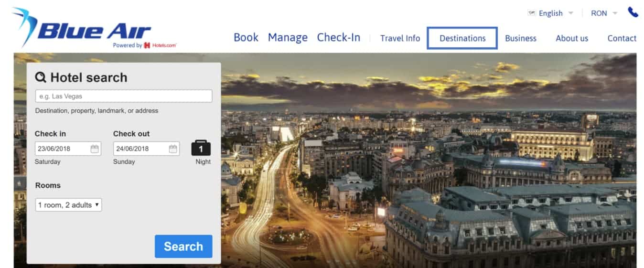The height and width of the screenshot is (268, 644).
Task: Click the flag icon beside English
Action: 532,13
